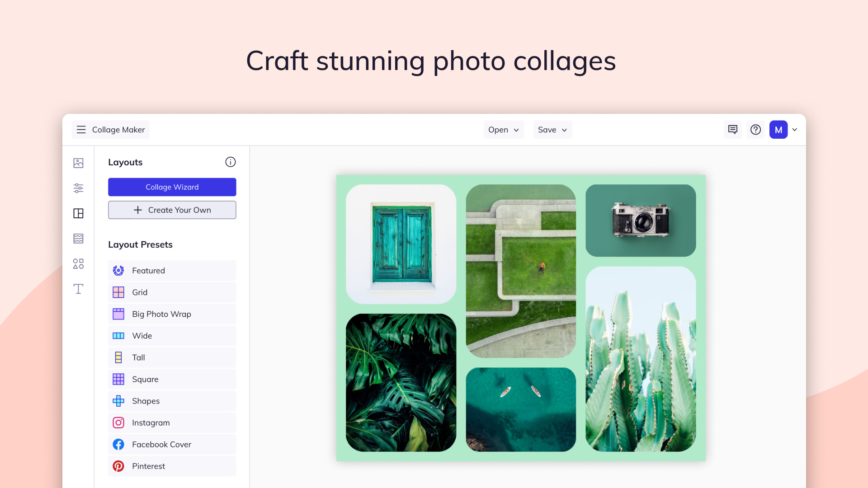Screen dimensions: 868x488
Task: Open the Image Manager sidebar icon
Action: coord(78,163)
